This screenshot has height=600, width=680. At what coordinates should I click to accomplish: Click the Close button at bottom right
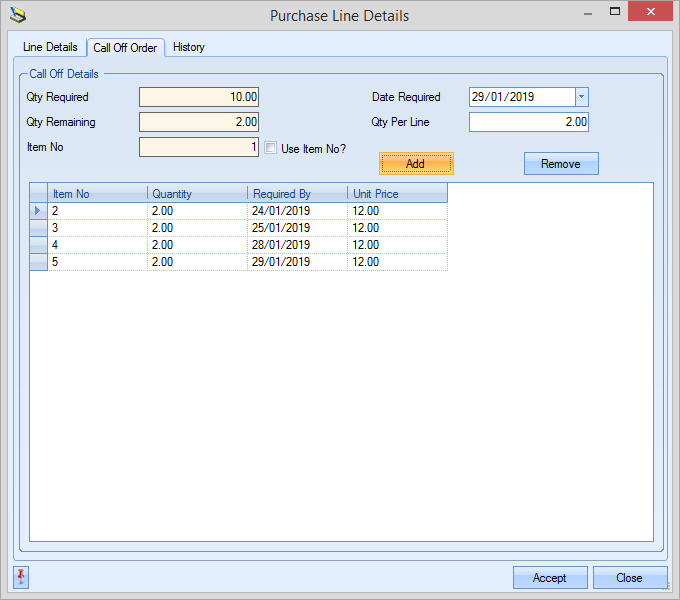tap(629, 578)
